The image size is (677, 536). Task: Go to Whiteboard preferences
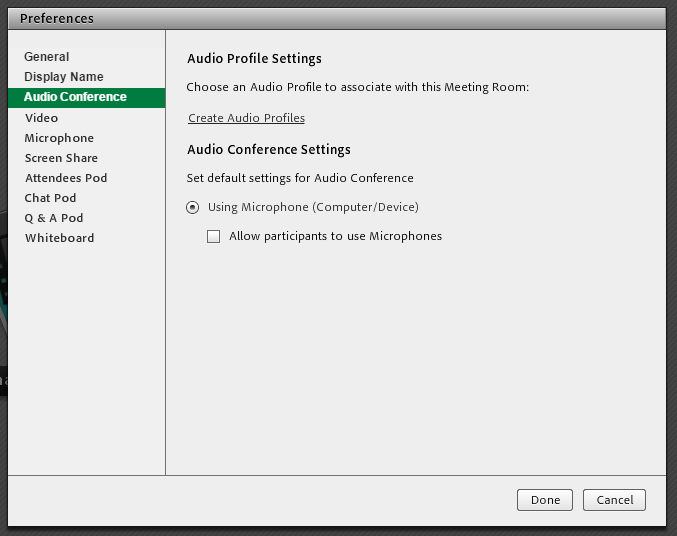click(59, 238)
